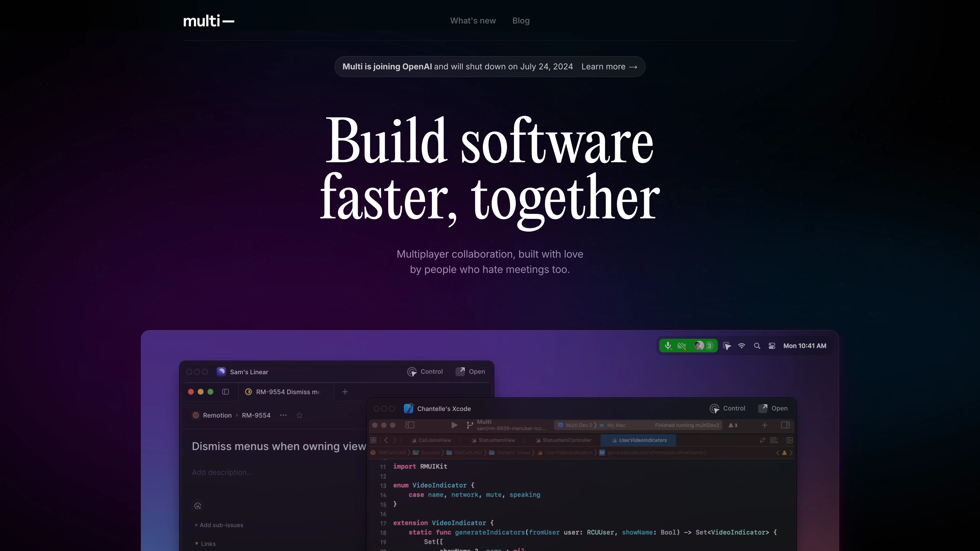Click Add sub-issues in Linear
The height and width of the screenshot is (551, 980).
[219, 525]
